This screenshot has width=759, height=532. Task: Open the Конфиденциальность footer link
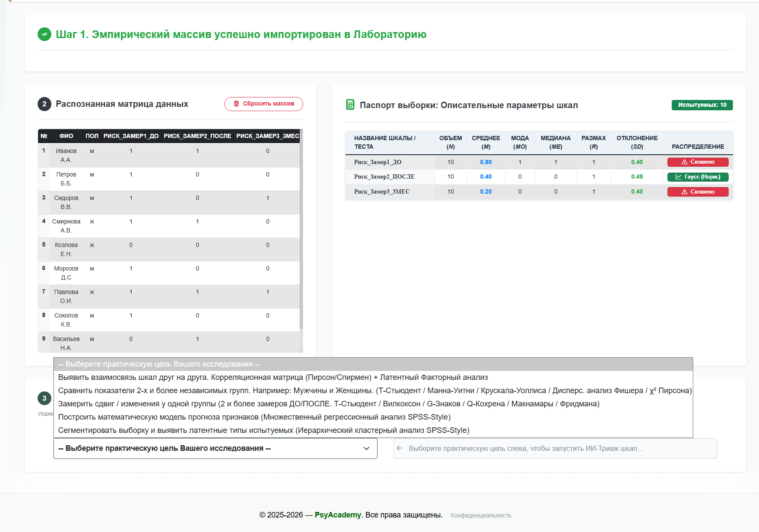pos(481,515)
